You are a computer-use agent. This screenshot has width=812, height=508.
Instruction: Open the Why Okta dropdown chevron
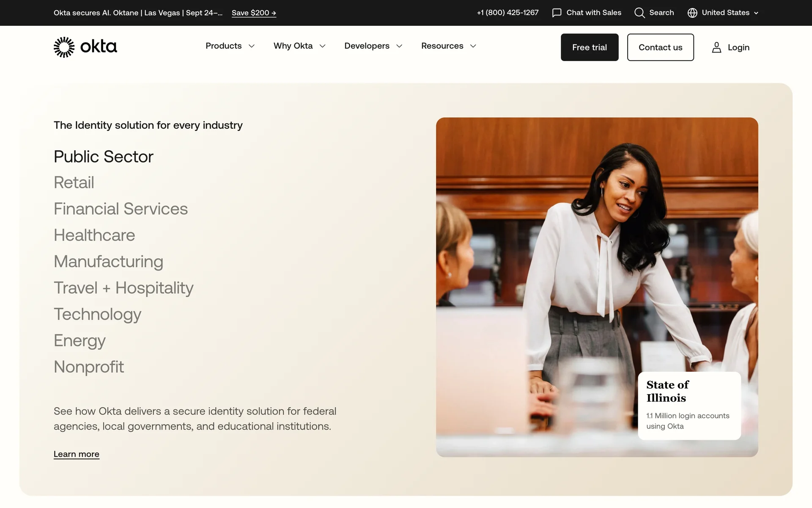(323, 46)
